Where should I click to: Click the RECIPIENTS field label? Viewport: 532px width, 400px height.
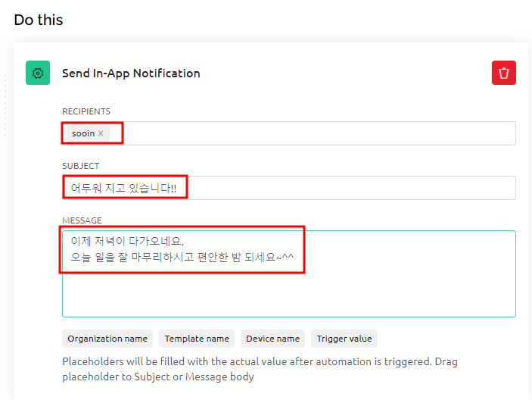[x=86, y=111]
